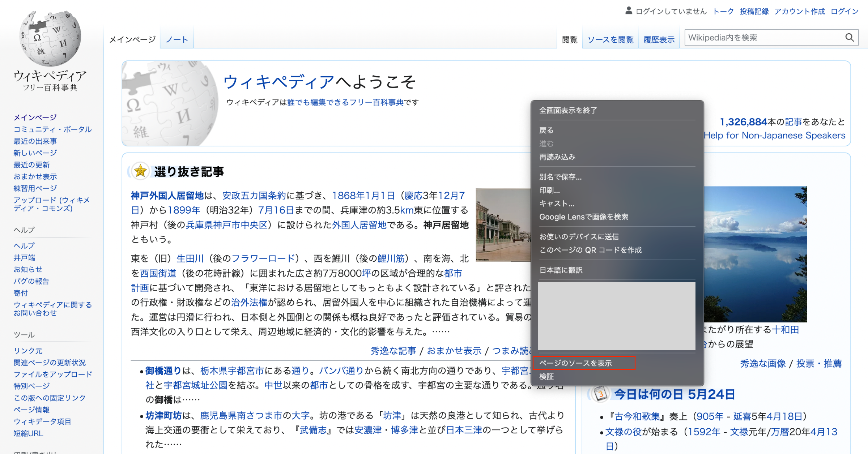The height and width of the screenshot is (454, 868).
Task: Click ファイルをアップロード sidebar link
Action: coord(53,374)
